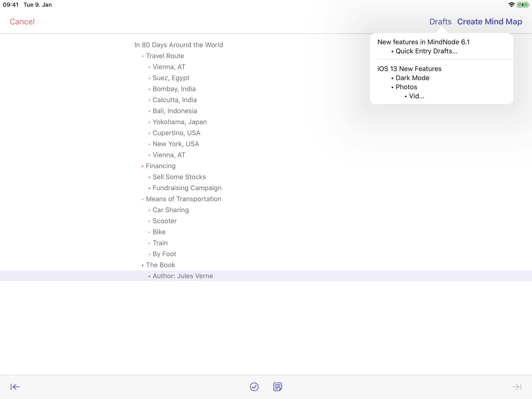532x399 pixels.
Task: Click the outdent icon in the bottom toolbar
Action: point(15,387)
